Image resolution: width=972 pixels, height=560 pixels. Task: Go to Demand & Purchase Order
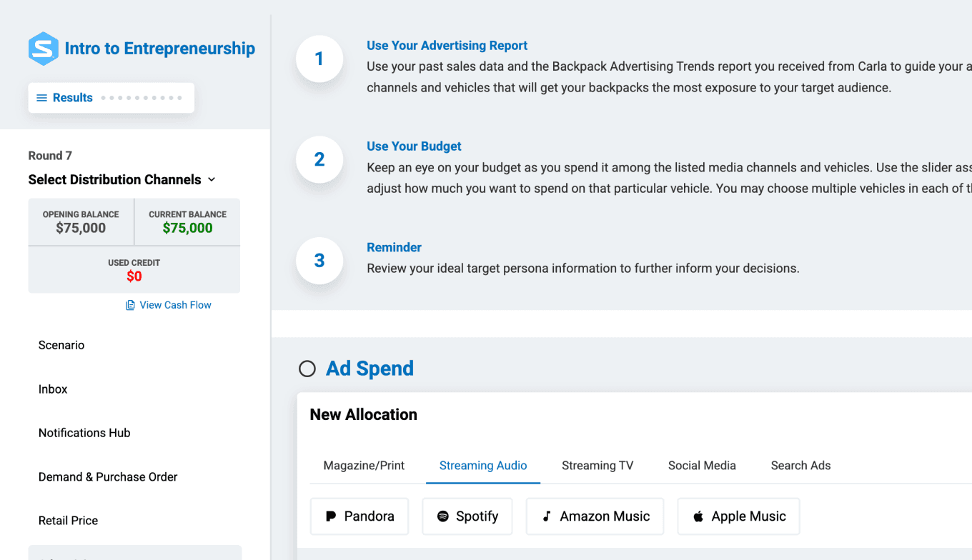[108, 477]
